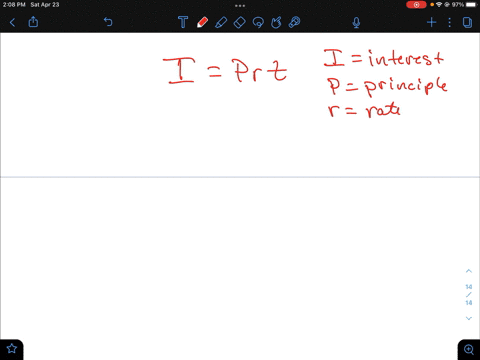This screenshot has height=360, width=480.
Task: Open the Tape/sticker tool
Action: pos(295,22)
